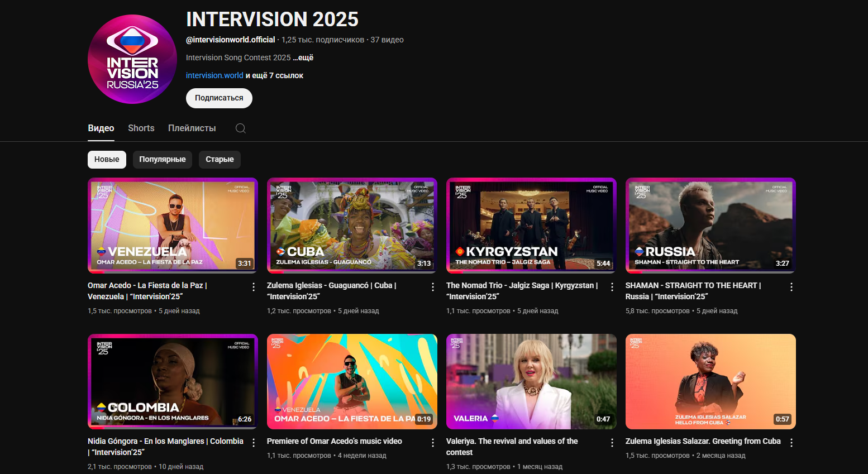The height and width of the screenshot is (474, 868).
Task: Play the Russia SHAMAN thumbnail
Action: pos(710,226)
